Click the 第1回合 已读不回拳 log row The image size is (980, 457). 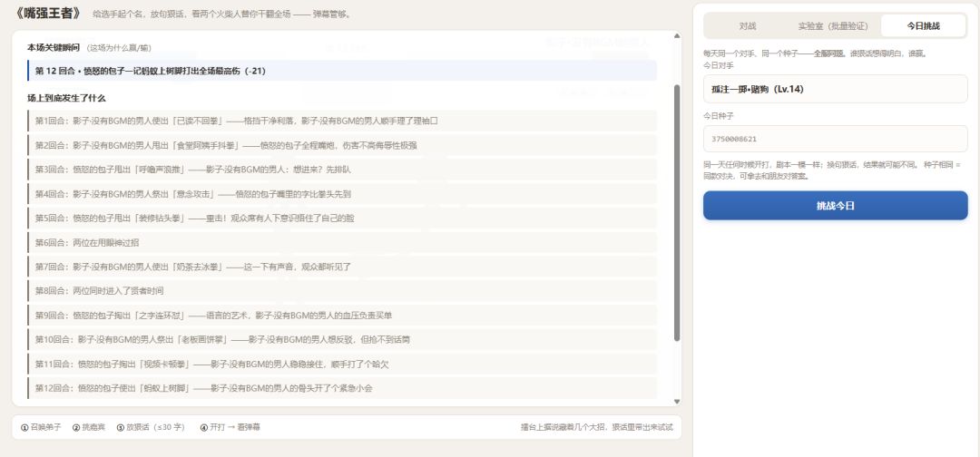[342, 121]
